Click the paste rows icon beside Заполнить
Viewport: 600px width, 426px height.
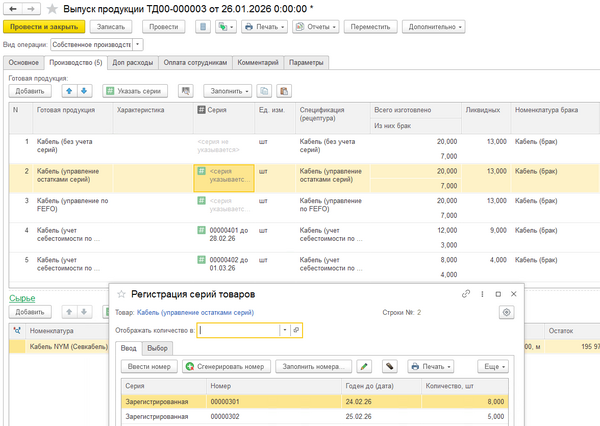point(282,91)
